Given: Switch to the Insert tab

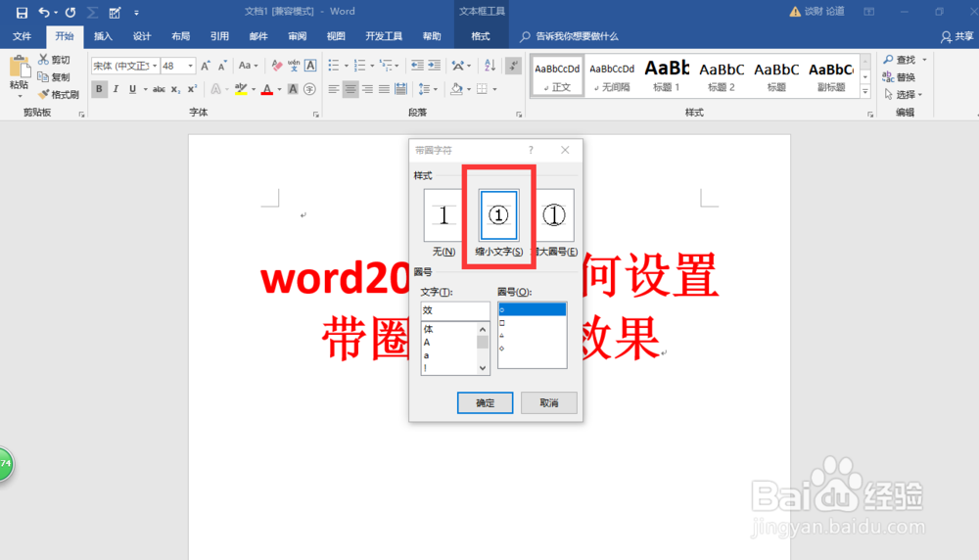Looking at the screenshot, I should [x=103, y=36].
